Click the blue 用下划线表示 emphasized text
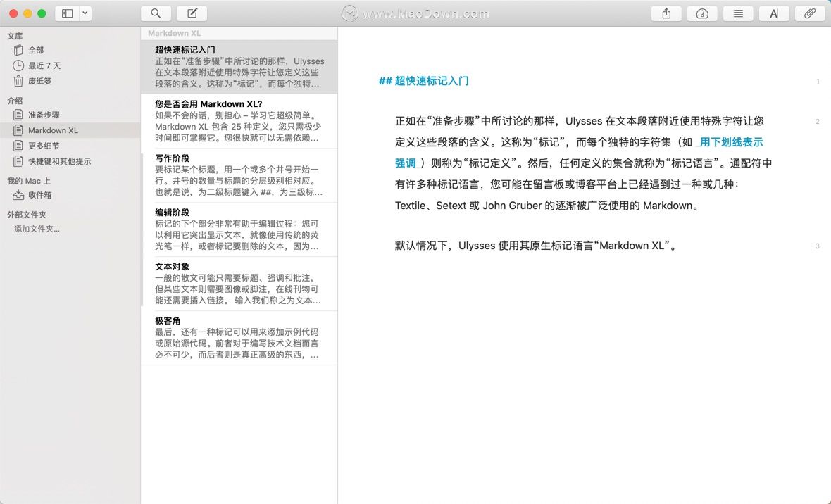Screen dimensions: 831x504 click(732, 142)
